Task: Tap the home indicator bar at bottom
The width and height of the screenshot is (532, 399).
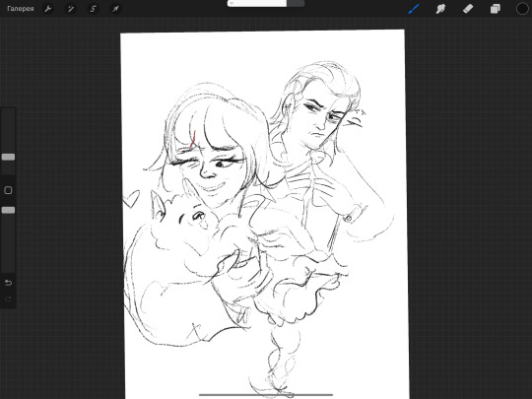Action: coord(266,395)
